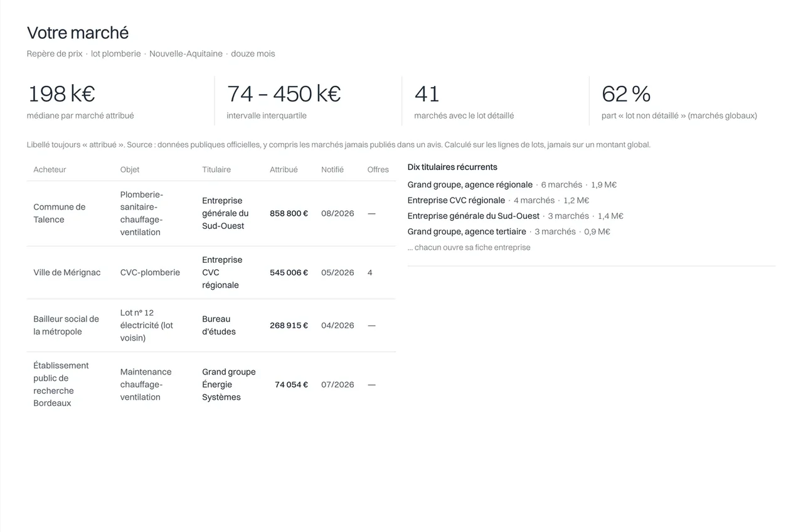803x532 pixels.
Task: Open 'Grand groupe, agence régionale' company link
Action: pyautogui.click(x=470, y=184)
